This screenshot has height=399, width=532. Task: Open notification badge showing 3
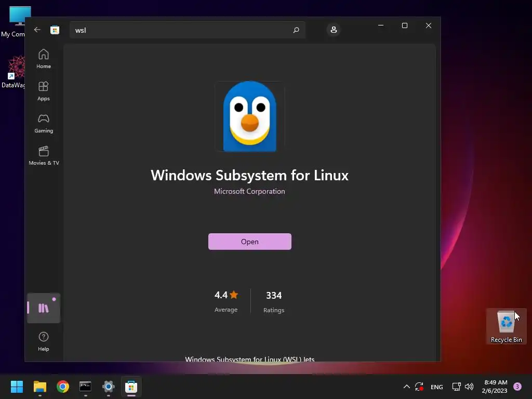point(517,387)
